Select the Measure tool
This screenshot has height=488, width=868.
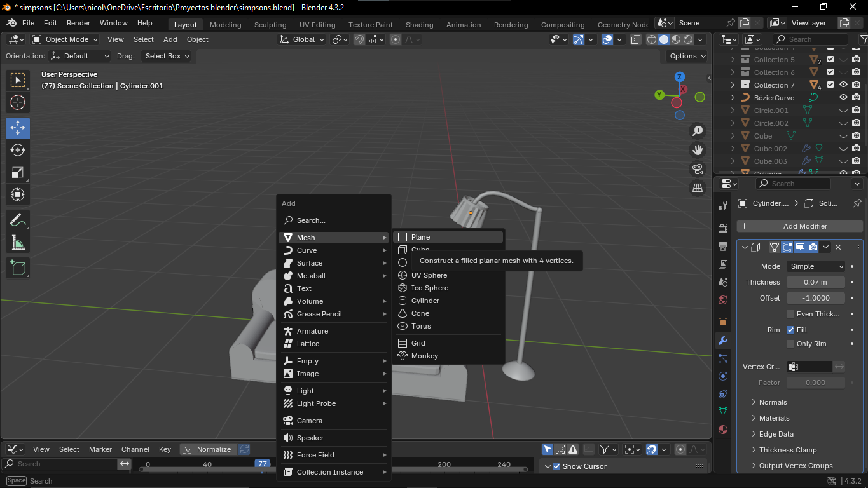click(x=18, y=243)
